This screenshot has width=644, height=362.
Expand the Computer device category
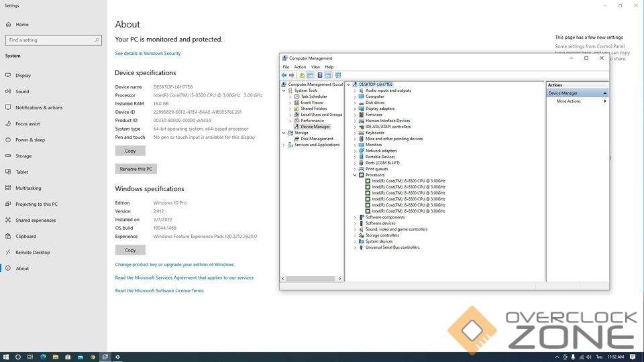point(356,97)
